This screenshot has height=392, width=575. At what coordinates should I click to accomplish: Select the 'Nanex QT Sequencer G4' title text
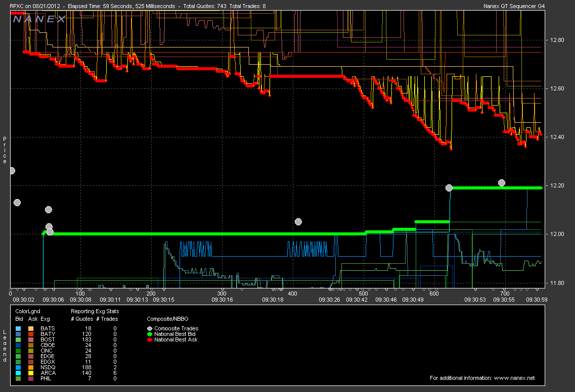tap(514, 6)
